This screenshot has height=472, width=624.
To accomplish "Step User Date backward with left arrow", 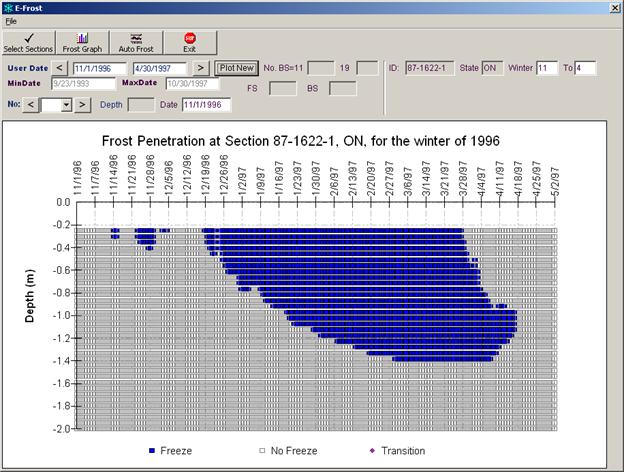I will (x=59, y=68).
